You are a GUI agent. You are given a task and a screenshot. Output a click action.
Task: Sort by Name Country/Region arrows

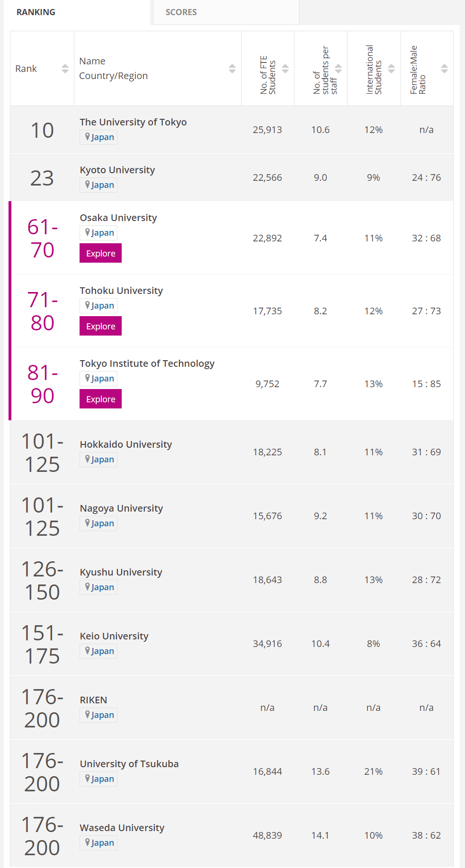tap(232, 69)
